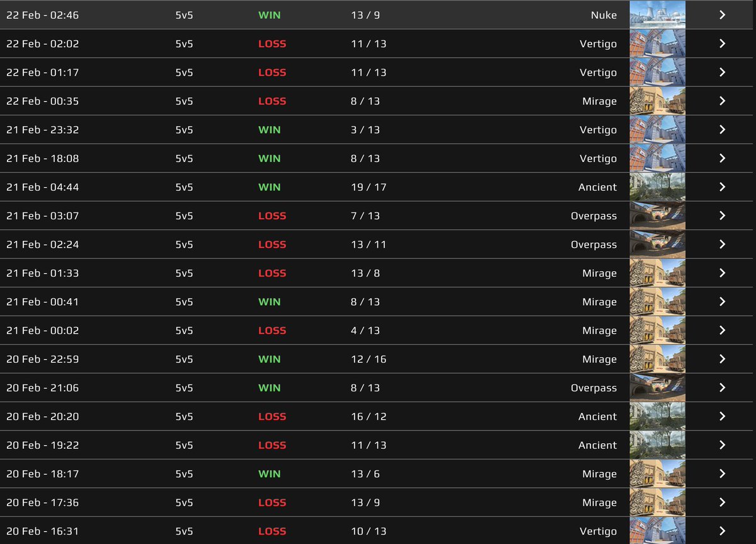Expand the 21 Feb 23:32 match arrow
The image size is (756, 544).
tap(723, 129)
